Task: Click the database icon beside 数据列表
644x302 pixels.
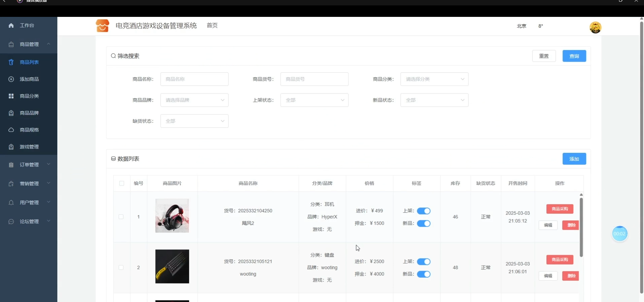Action: point(113,159)
